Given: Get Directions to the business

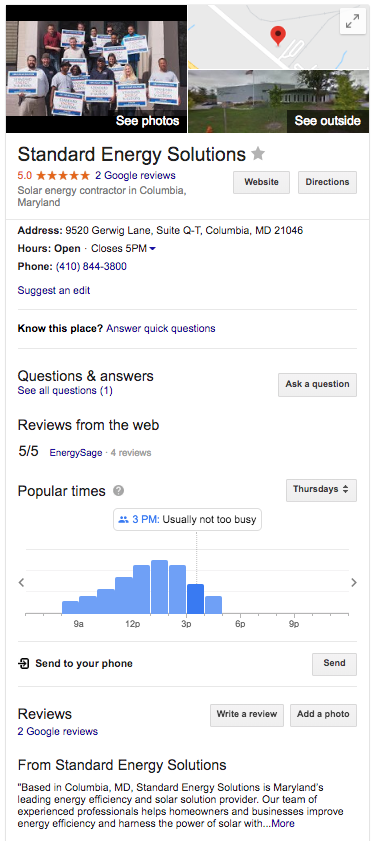Looking at the screenshot, I should (327, 182).
